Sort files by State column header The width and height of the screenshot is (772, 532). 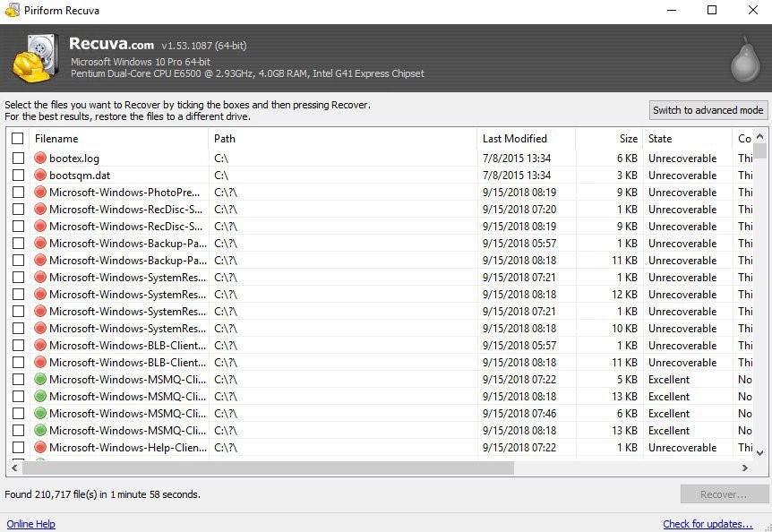point(685,139)
